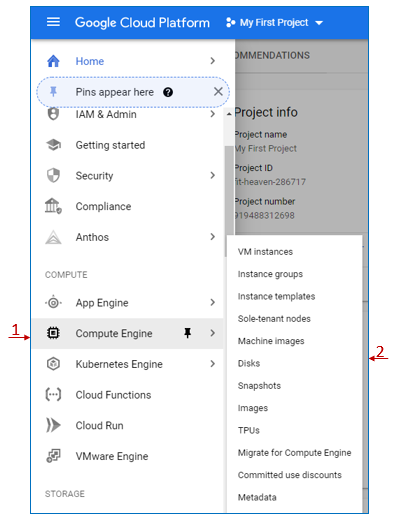Click the Compliance building icon
The image size is (398, 525).
(x=53, y=206)
